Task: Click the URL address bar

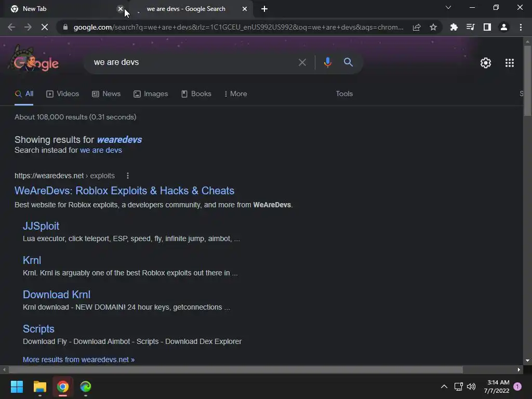Action: pos(238,27)
